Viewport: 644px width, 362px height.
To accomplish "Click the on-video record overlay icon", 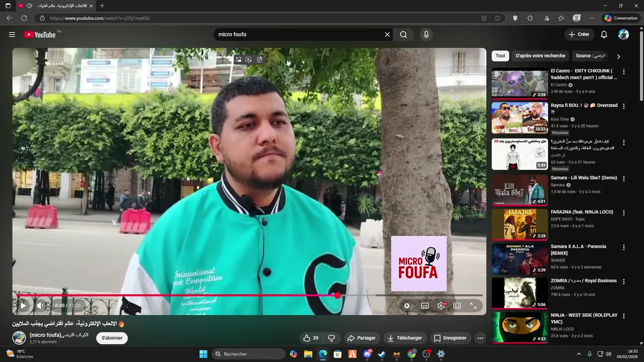I will point(249,59).
